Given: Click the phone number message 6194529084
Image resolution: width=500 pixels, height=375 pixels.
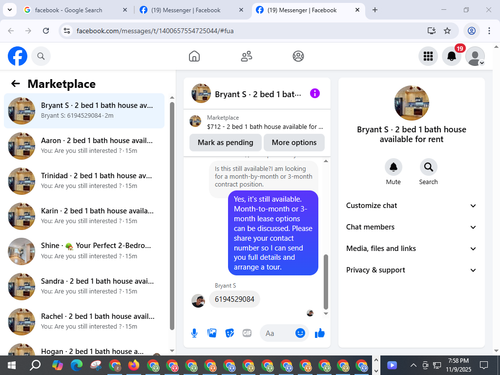Looking at the screenshot, I should pyautogui.click(x=234, y=299).
